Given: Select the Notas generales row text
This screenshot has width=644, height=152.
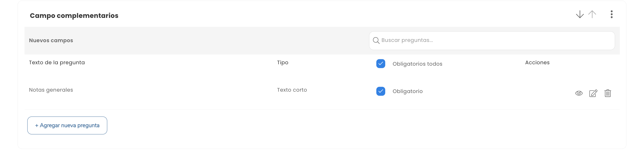Looking at the screenshot, I should pos(51,90).
